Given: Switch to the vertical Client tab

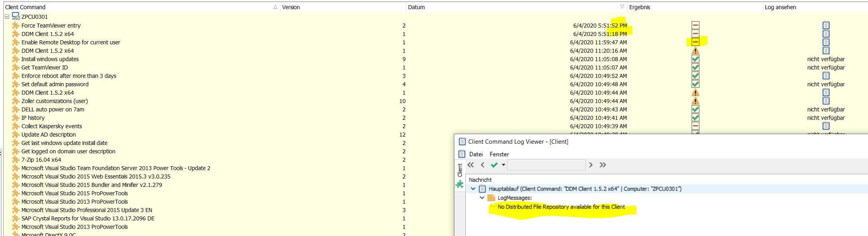Looking at the screenshot, I should (460, 170).
